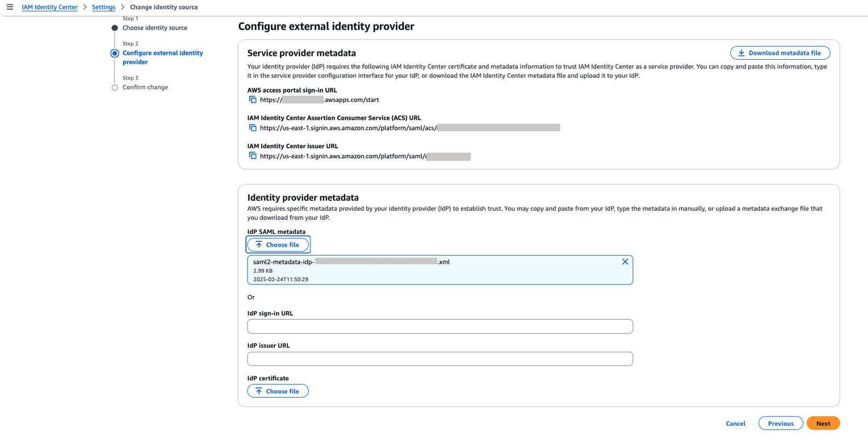Cancel the identity source change
The width and height of the screenshot is (868, 441).
pyautogui.click(x=735, y=423)
